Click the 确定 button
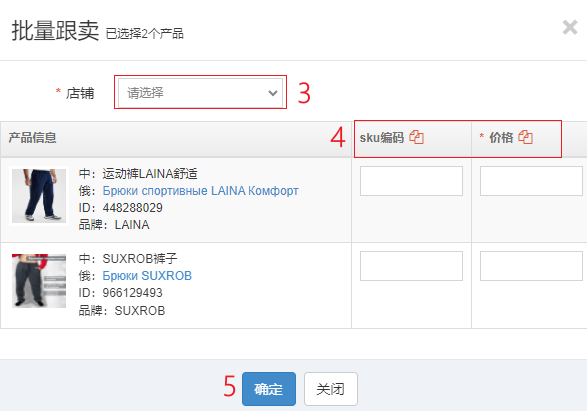 [269, 389]
